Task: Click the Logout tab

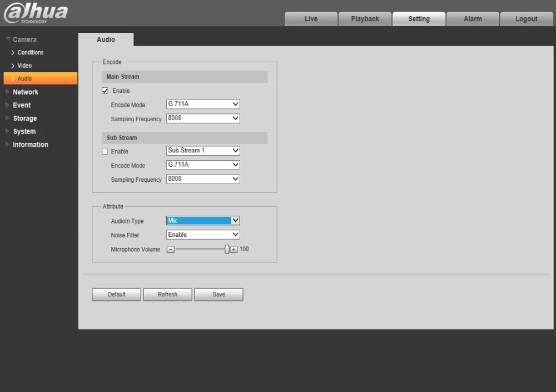Action: tap(527, 19)
